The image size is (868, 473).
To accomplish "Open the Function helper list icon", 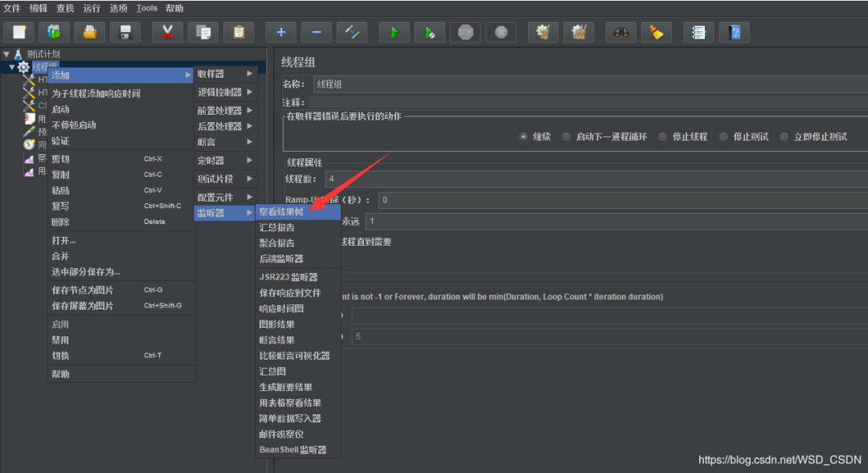I will [698, 33].
